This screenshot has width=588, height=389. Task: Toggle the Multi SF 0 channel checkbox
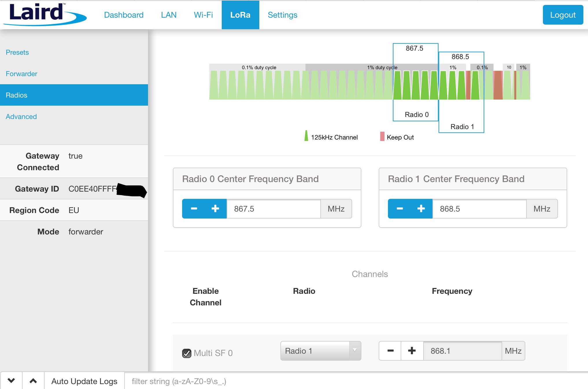click(x=187, y=353)
